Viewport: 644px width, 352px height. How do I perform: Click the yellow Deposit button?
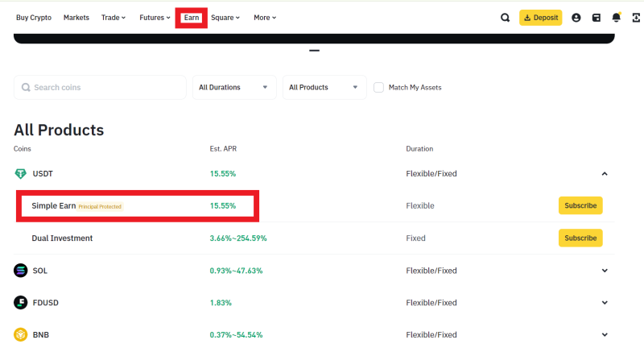(x=540, y=18)
